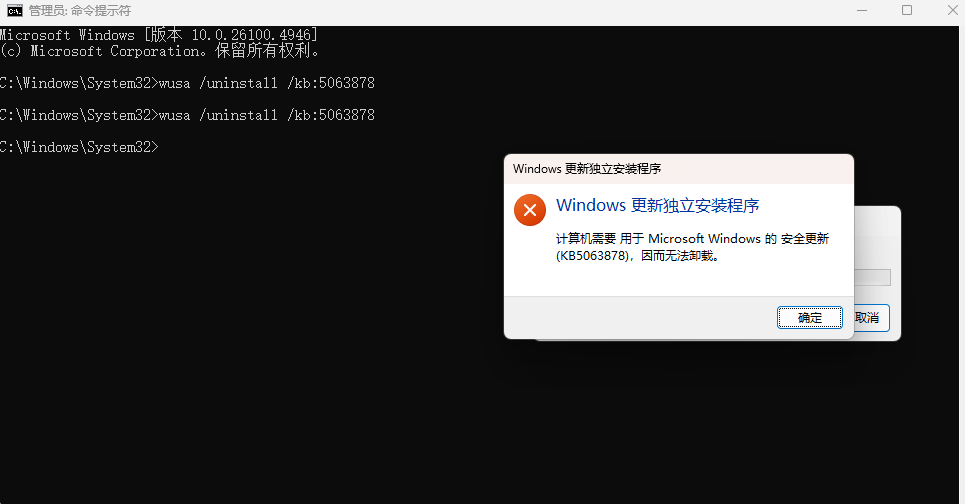
Task: Click the '管理员: 命令提示符' window title
Action: click(x=80, y=10)
